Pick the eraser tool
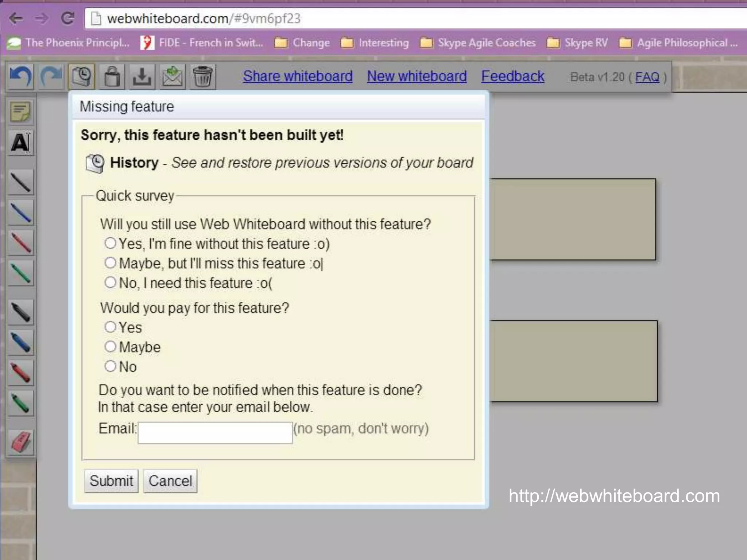This screenshot has height=560, width=747. click(x=21, y=442)
